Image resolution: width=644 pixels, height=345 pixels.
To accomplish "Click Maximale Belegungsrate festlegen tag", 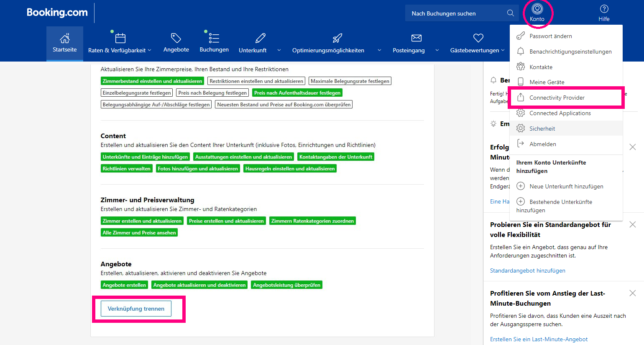I will 350,81.
